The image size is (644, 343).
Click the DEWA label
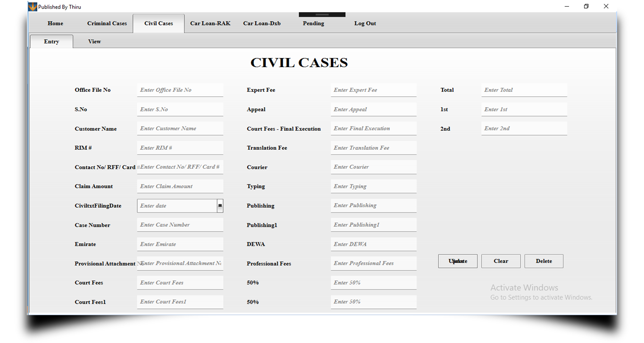[256, 244]
